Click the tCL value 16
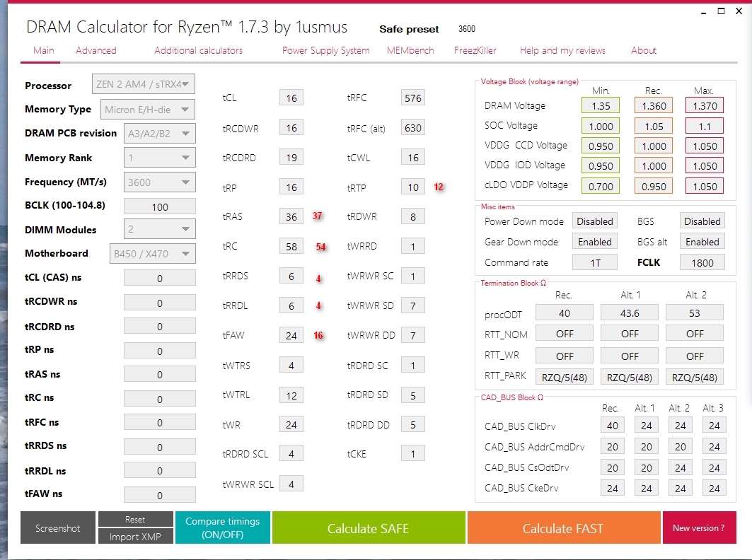Viewport: 752px width, 560px height. click(x=291, y=98)
